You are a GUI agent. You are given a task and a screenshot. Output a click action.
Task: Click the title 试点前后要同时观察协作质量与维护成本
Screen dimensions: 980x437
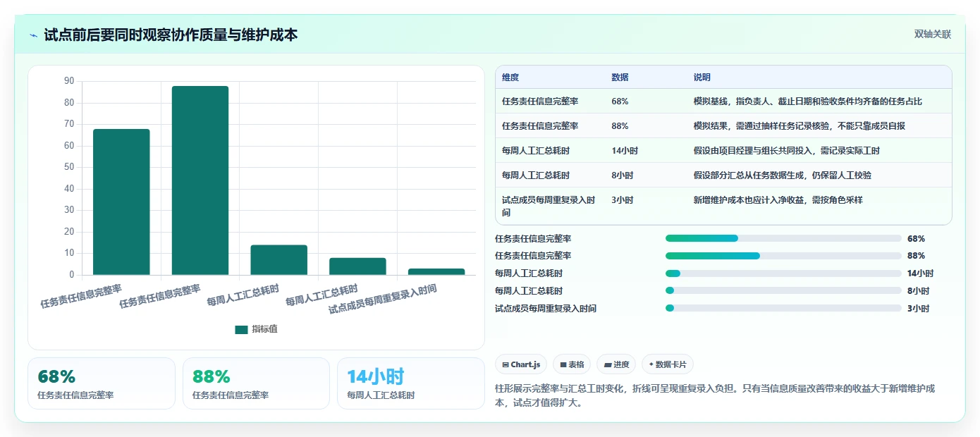point(171,35)
